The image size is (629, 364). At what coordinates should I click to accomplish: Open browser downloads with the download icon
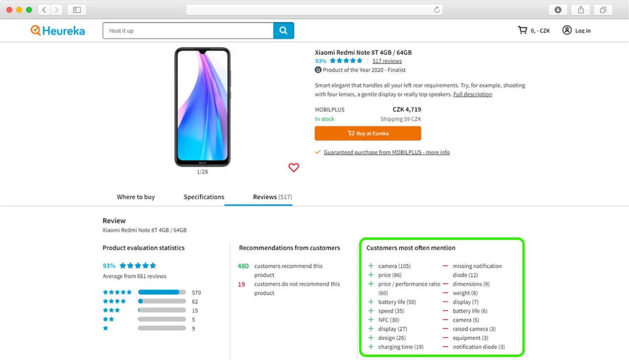click(x=558, y=9)
